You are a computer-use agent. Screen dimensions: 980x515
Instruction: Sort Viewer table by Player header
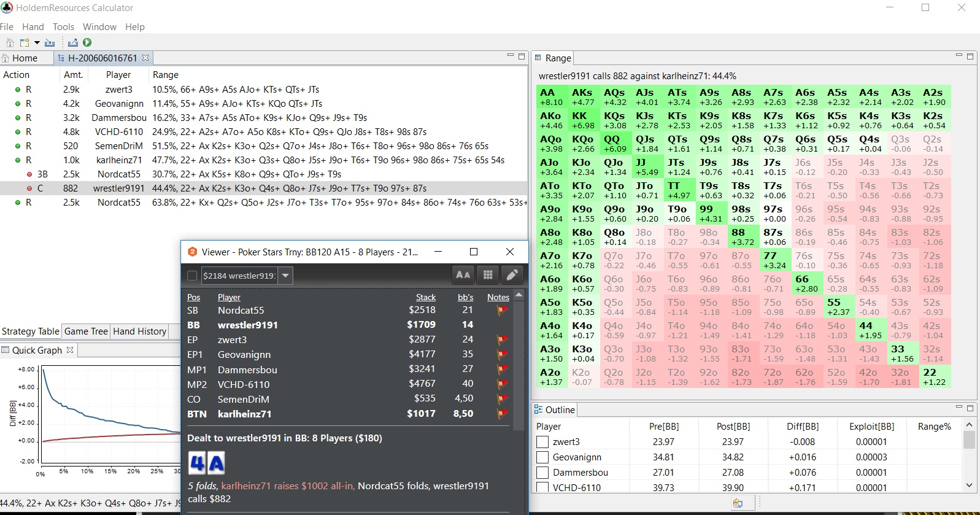pyautogui.click(x=229, y=297)
